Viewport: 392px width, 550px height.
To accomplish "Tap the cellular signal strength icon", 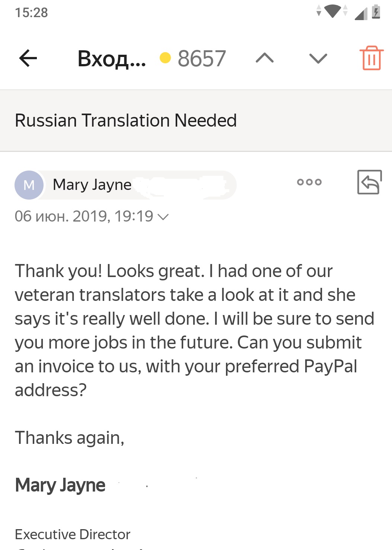I will 361,13.
